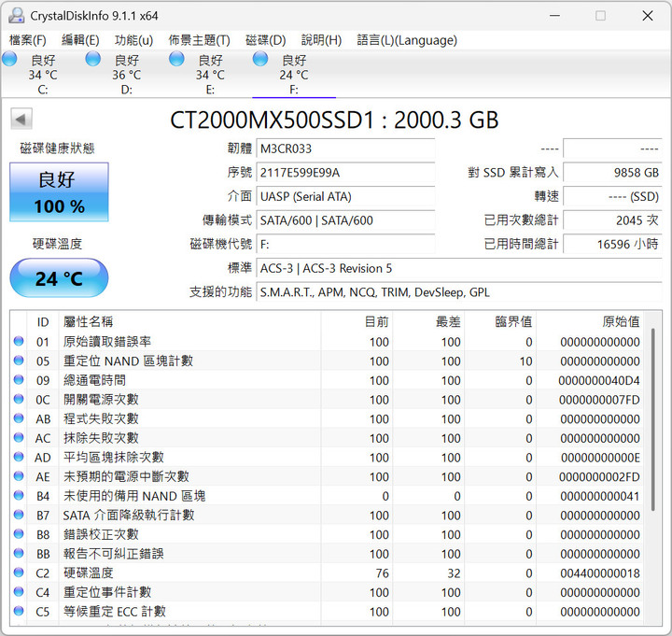This screenshot has height=636, width=672.
Task: Select drive C: status orb
Action: (x=9, y=59)
